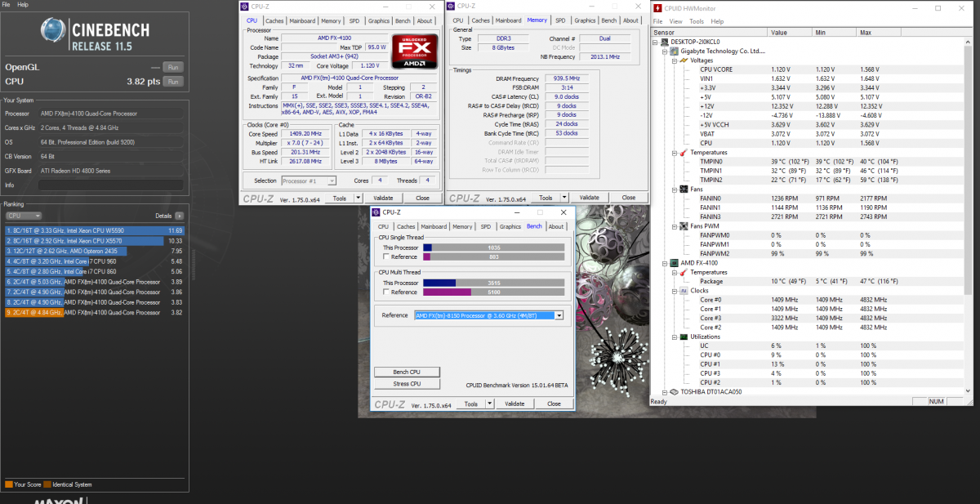Click the TOSHIBA DT01ACA050 hard drive icon
This screenshot has width=980, height=504.
pyautogui.click(x=674, y=392)
